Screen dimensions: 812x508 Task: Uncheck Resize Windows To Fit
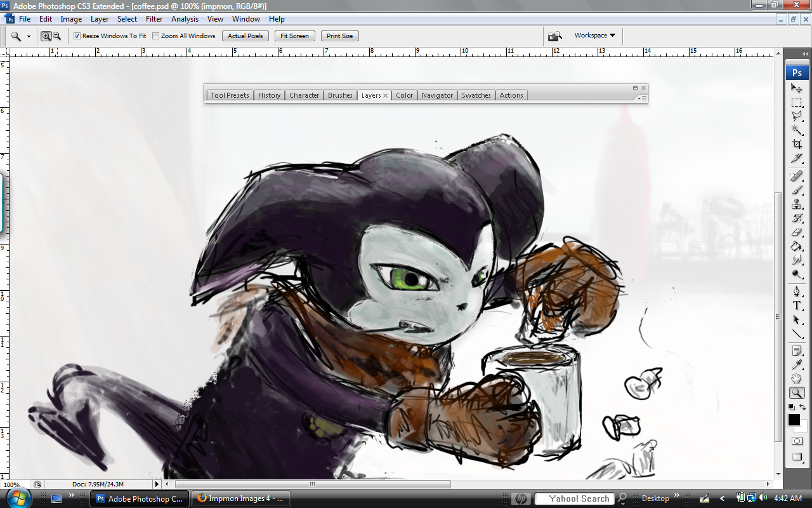(77, 36)
